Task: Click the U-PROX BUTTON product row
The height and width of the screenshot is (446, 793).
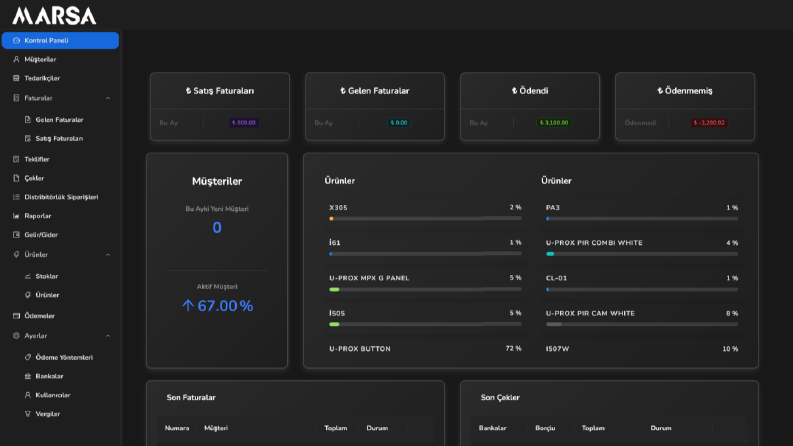Action: (x=425, y=349)
